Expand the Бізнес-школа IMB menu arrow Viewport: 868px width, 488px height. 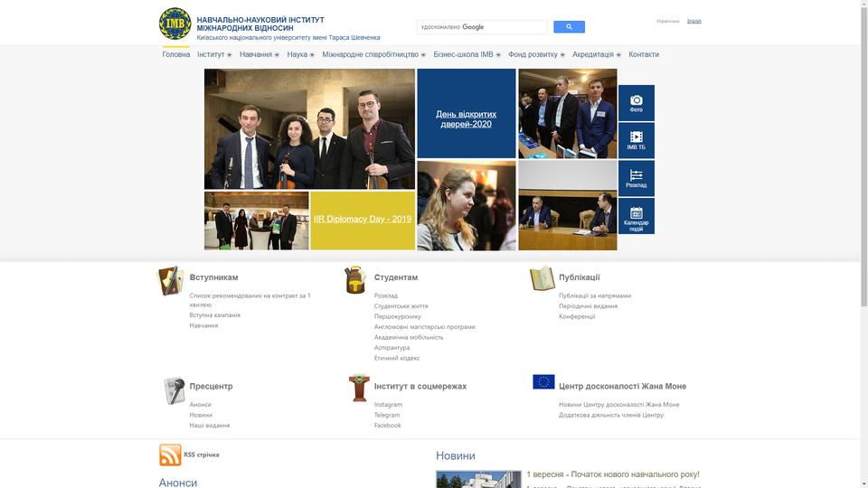click(498, 55)
